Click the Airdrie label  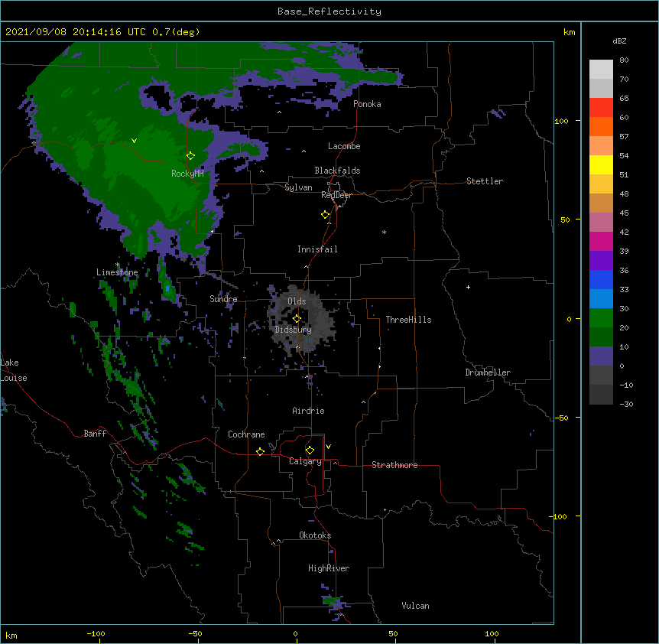point(309,411)
